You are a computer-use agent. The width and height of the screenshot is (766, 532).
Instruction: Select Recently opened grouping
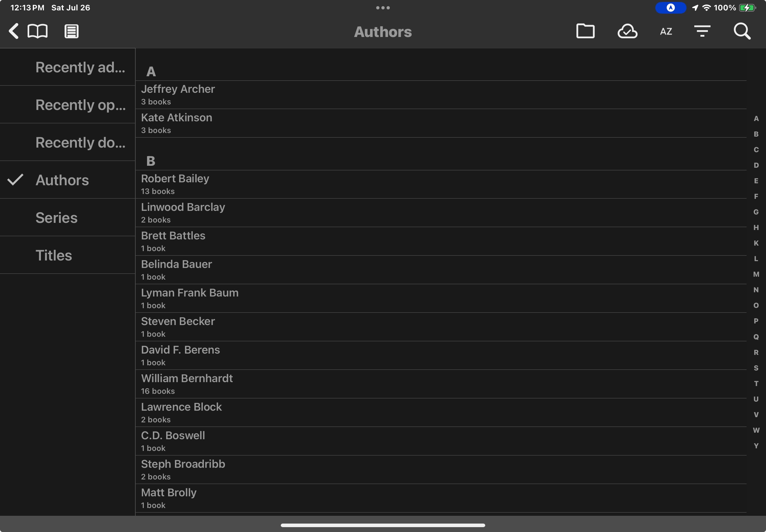coord(80,105)
